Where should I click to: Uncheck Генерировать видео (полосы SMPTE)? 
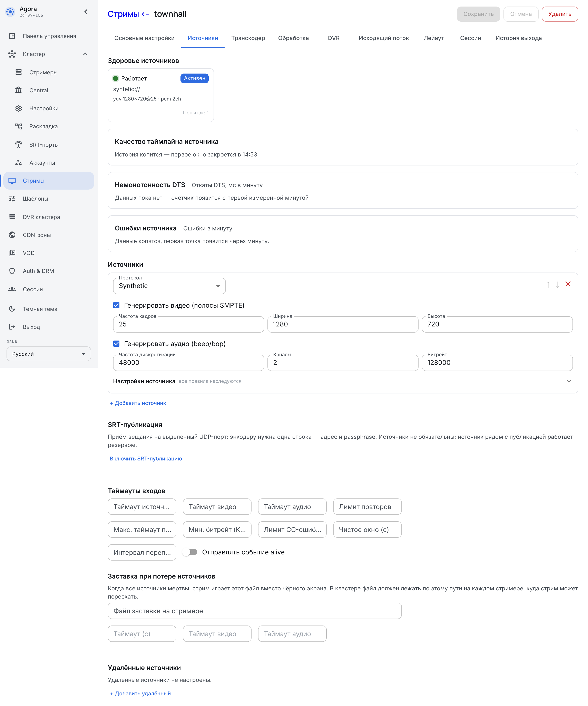(116, 305)
